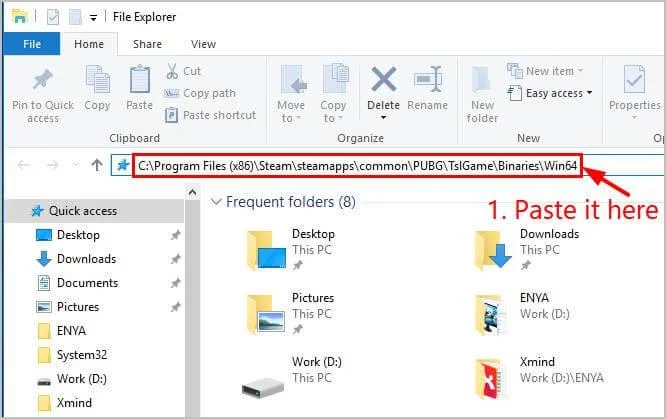Click the New folder icon
Viewport: 666px width, 419px height.
(482, 79)
